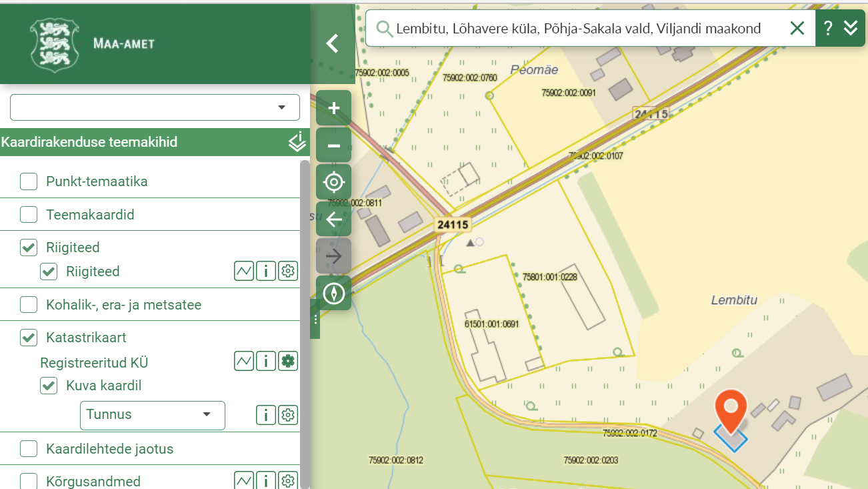
Task: Open the Tunnus dropdown
Action: (x=153, y=415)
